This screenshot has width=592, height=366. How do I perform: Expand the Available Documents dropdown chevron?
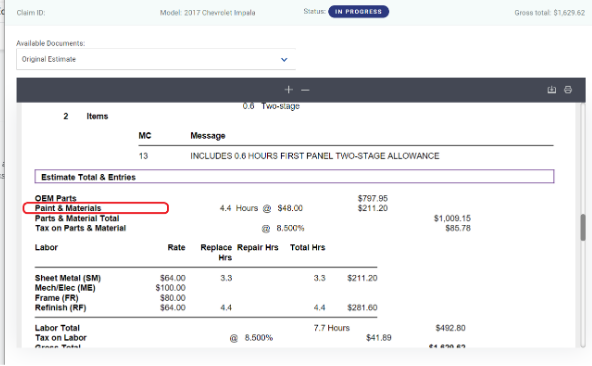[x=284, y=59]
